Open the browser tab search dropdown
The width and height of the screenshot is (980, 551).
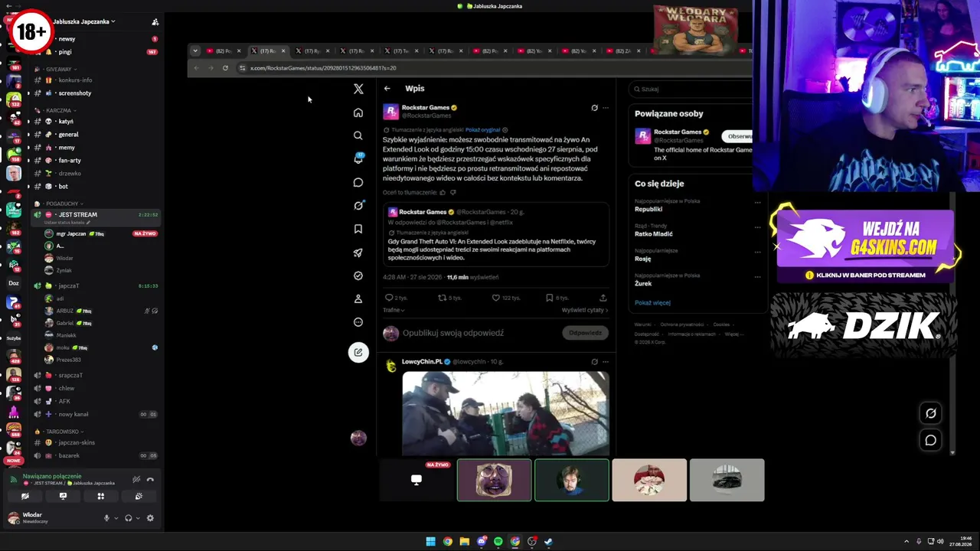[195, 51]
